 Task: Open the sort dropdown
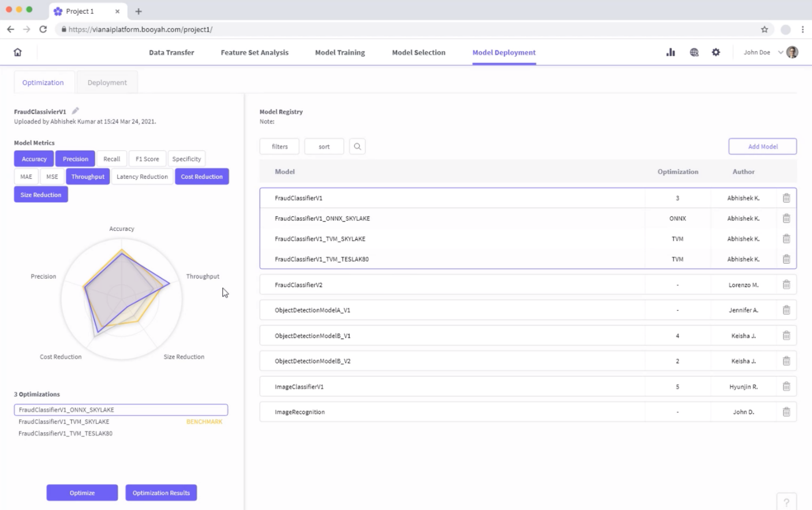pyautogui.click(x=324, y=147)
